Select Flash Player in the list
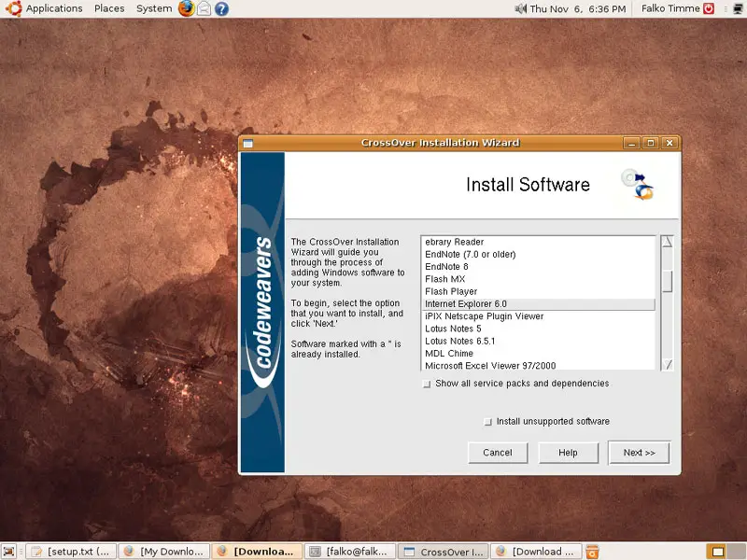Image resolution: width=747 pixels, height=560 pixels. click(539, 291)
